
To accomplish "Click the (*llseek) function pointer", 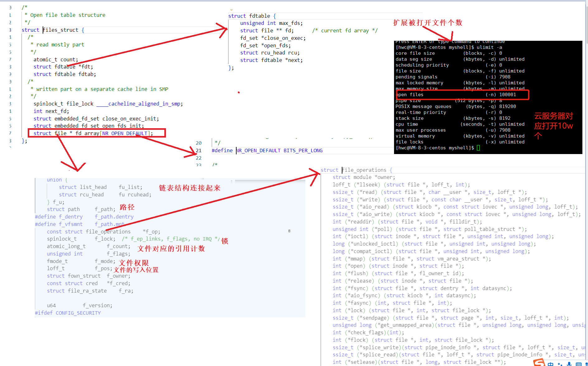I will [x=369, y=185].
